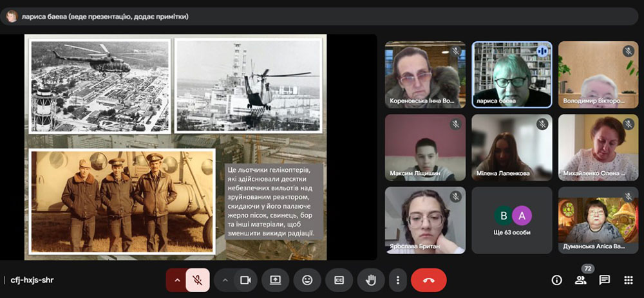
Task: Open the 'Ще 63 особи' participants tile
Action: (512, 220)
